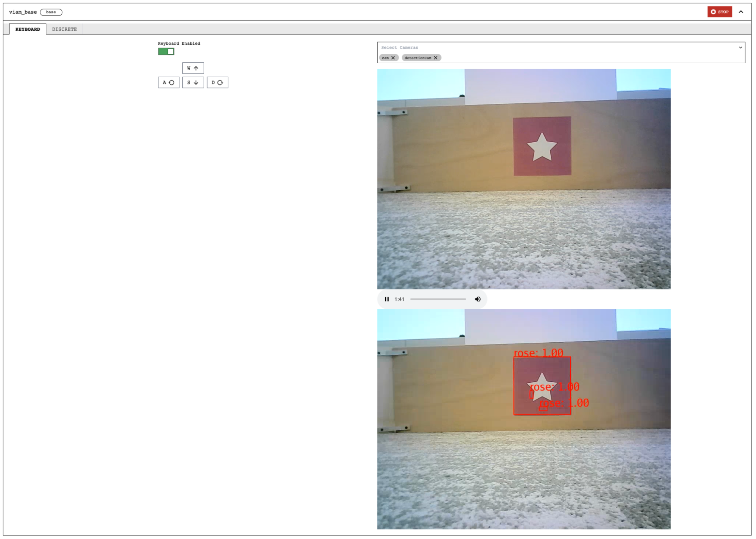The height and width of the screenshot is (539, 756).
Task: Select the base type badge
Action: (51, 12)
